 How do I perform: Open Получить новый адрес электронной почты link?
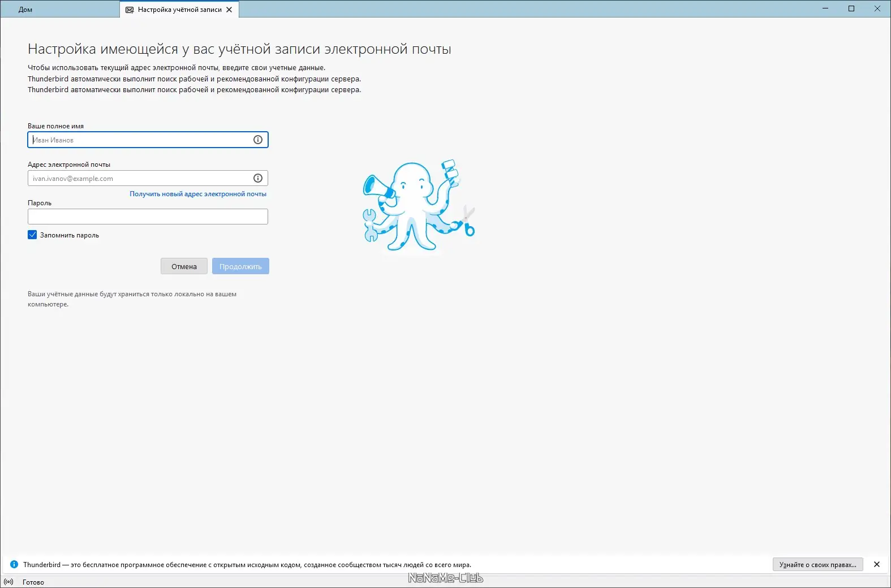tap(198, 194)
